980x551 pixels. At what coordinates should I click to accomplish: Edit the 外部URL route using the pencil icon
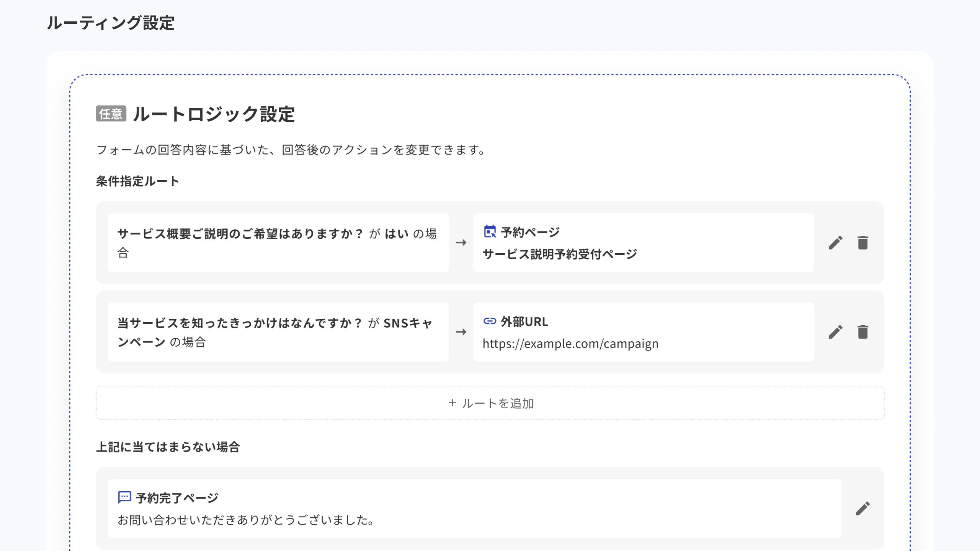[835, 333]
